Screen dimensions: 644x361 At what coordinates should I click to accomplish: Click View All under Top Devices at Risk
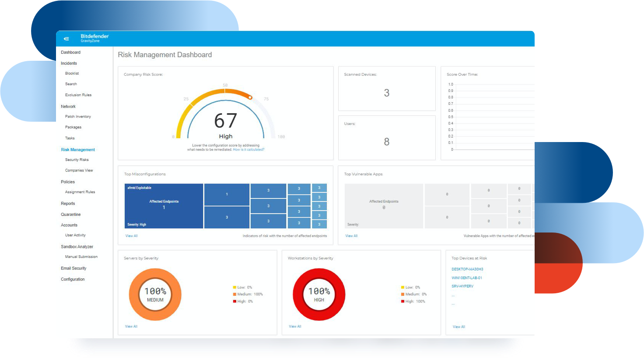[458, 327]
